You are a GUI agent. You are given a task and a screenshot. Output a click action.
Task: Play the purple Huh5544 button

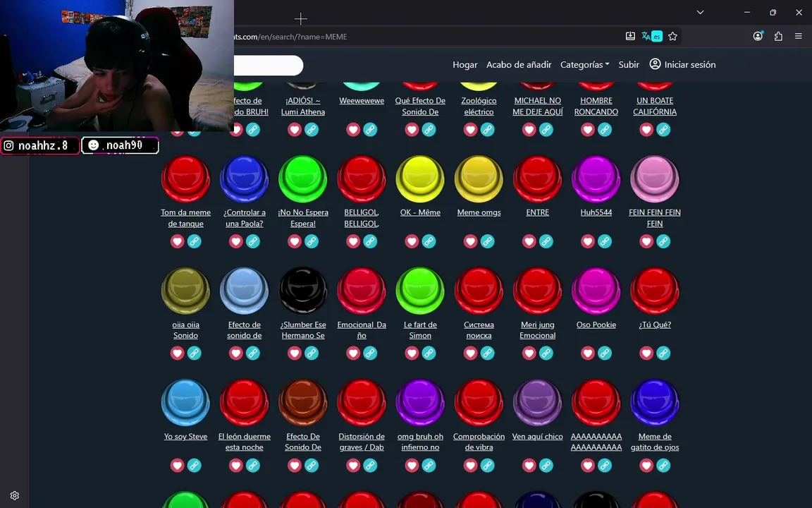pyautogui.click(x=596, y=179)
